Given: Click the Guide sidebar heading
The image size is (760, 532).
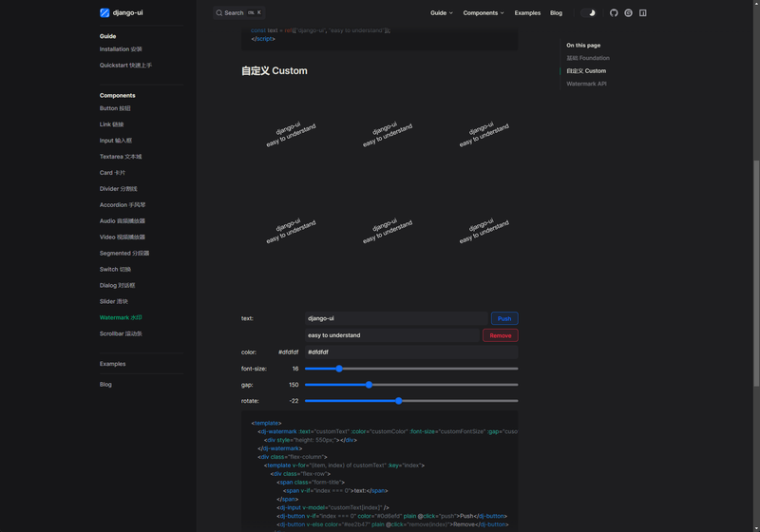Looking at the screenshot, I should coord(107,36).
